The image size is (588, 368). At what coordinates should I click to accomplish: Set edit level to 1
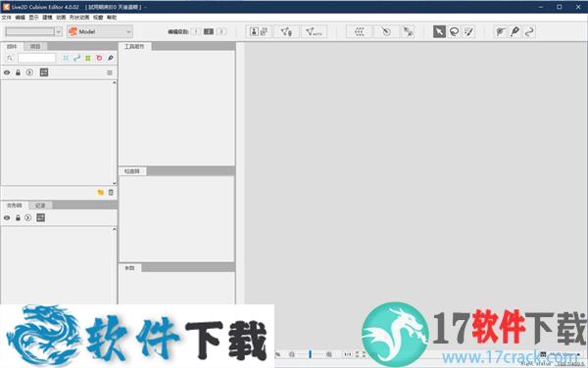[196, 32]
